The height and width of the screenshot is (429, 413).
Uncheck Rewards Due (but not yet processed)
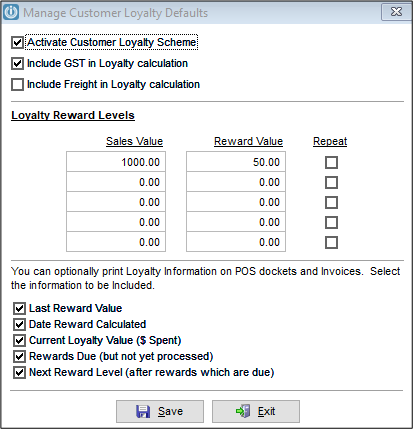[19, 357]
